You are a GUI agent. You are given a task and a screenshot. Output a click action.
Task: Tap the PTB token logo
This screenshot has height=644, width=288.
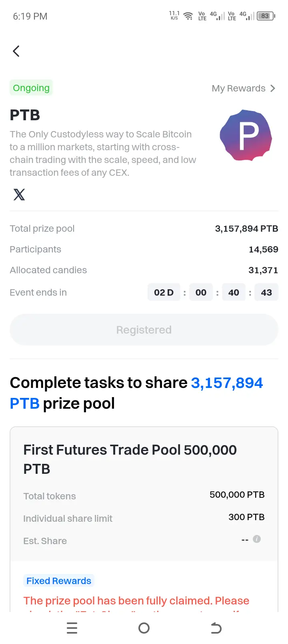click(x=246, y=135)
